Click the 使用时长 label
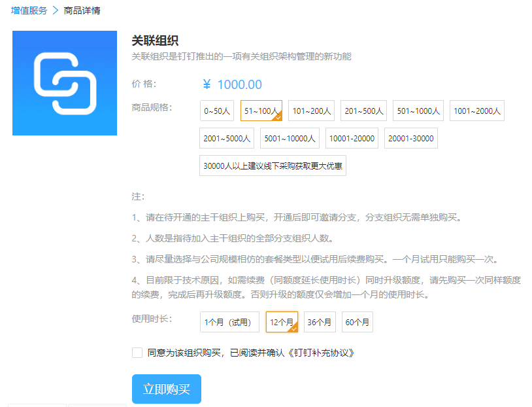 click(152, 319)
